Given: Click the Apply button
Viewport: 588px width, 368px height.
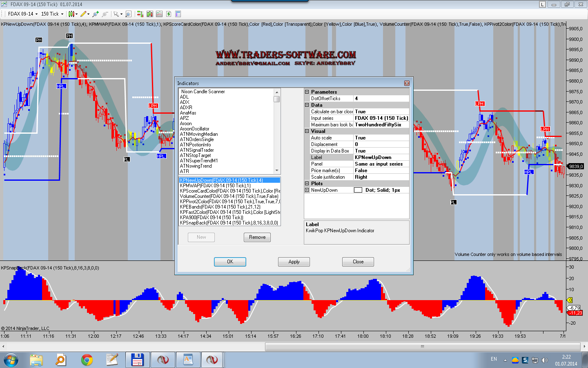Looking at the screenshot, I should 294,262.
